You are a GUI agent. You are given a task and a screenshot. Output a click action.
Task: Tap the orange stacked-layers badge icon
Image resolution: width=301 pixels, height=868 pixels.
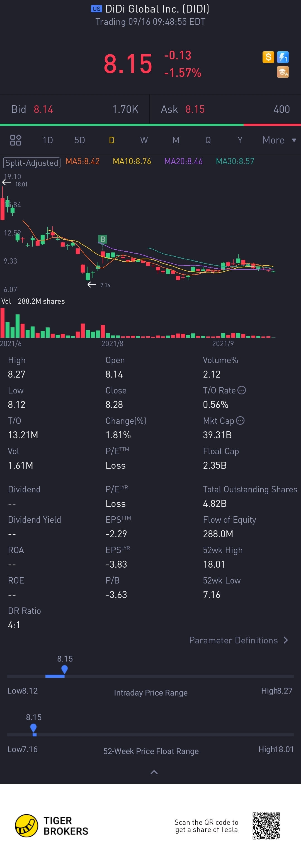(x=282, y=72)
